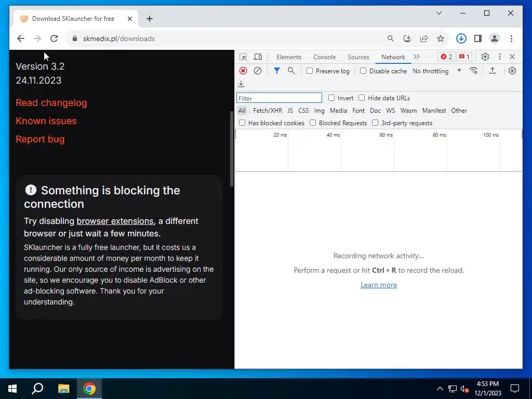This screenshot has width=532, height=399.
Task: Enable Preserve log checkbox
Action: coord(310,71)
